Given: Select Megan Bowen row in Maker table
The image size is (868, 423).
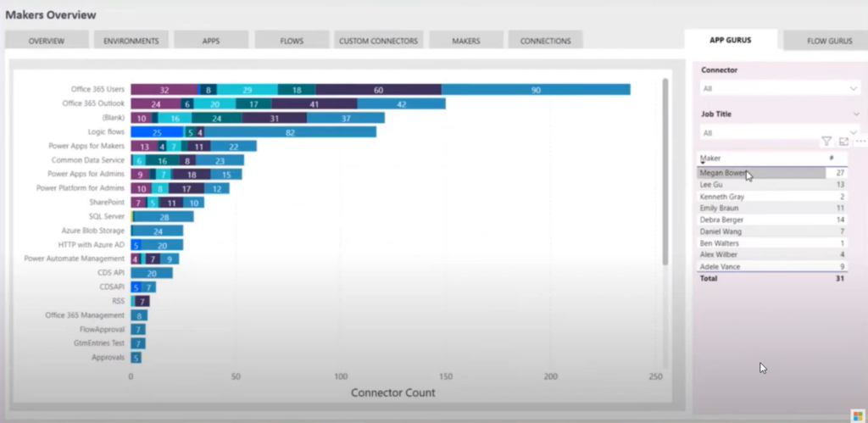Looking at the screenshot, I should (x=772, y=173).
